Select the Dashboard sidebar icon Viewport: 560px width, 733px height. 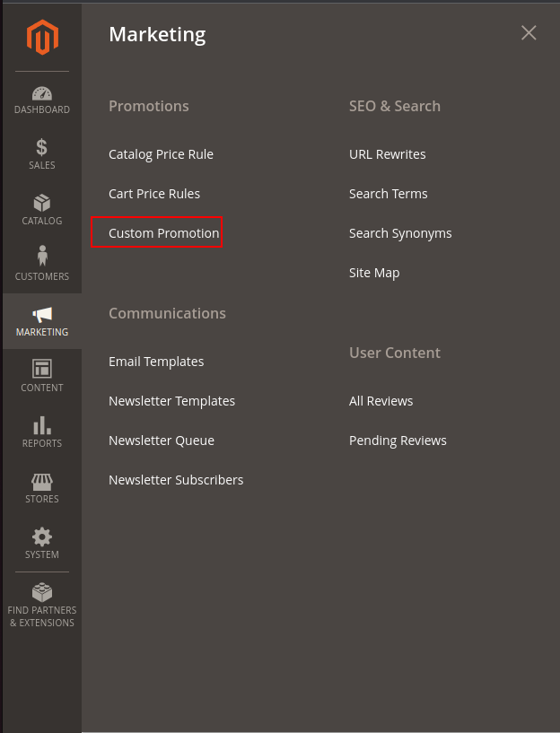(41, 92)
